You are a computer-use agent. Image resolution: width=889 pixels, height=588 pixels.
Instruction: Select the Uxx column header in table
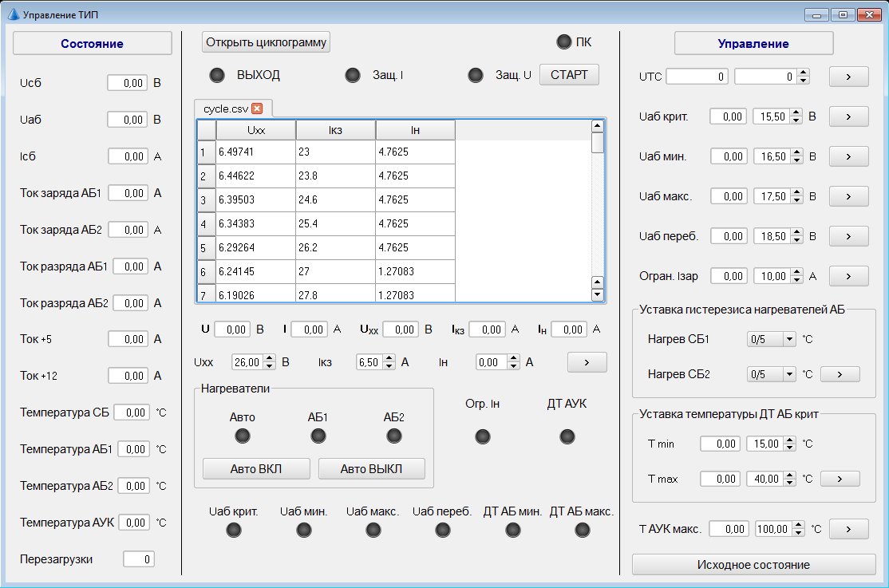(255, 130)
